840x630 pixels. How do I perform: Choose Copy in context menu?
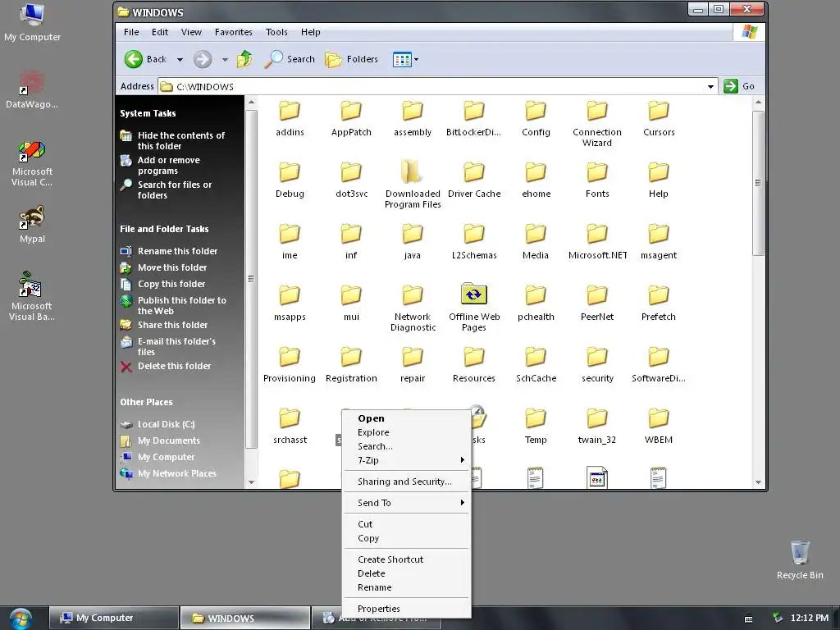(407, 538)
